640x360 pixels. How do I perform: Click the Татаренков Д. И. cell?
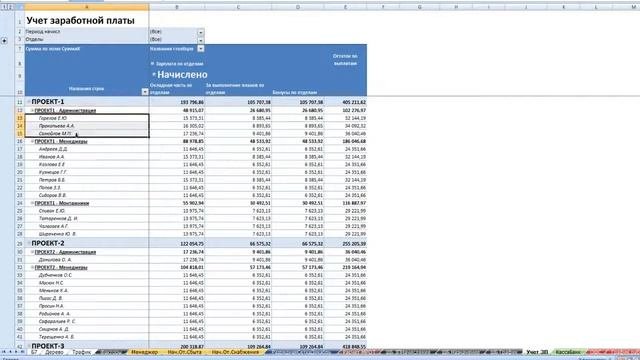[87, 218]
